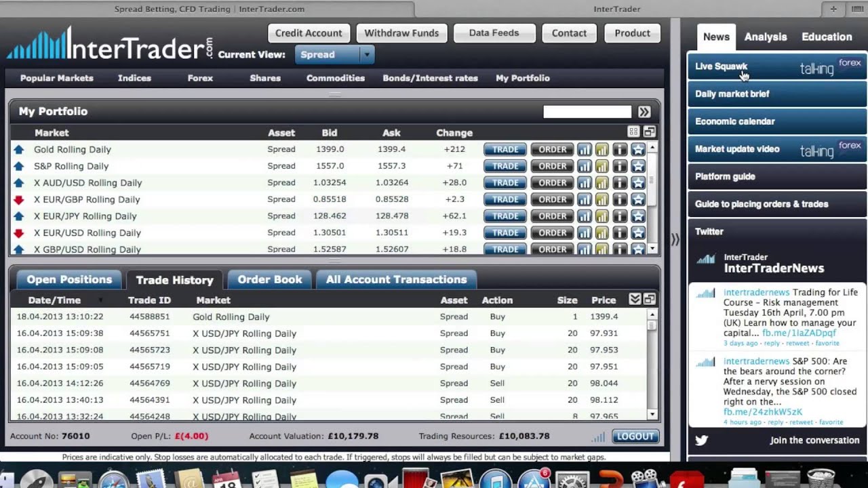This screenshot has width=868, height=488.
Task: Click ORDER for X EUR/JPY Rolling Daily
Action: 552,216
